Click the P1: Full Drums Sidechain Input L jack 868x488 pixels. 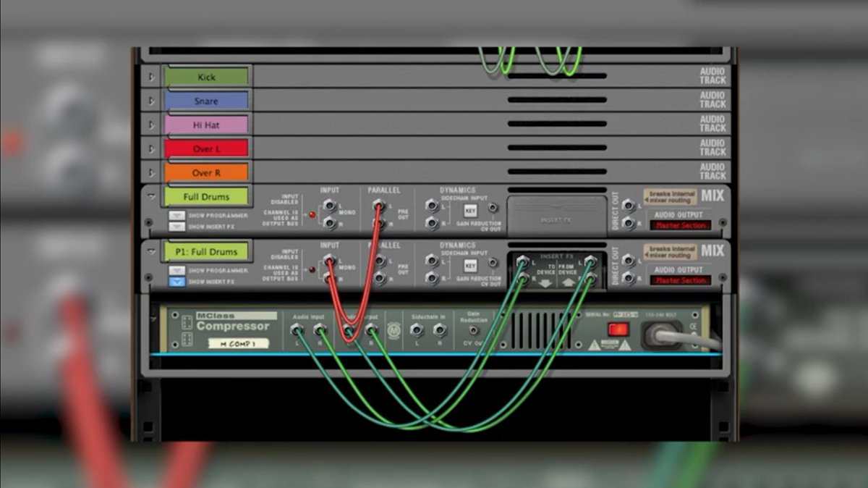[x=433, y=260]
